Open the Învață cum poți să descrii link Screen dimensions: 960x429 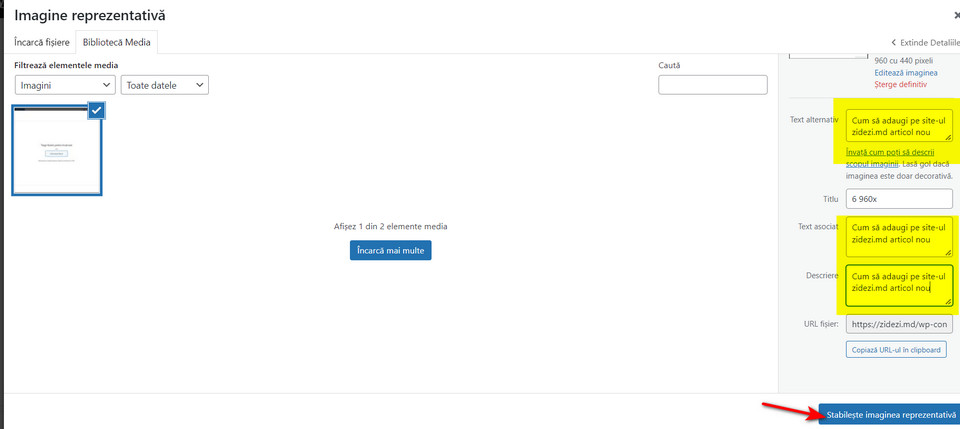pos(896,151)
